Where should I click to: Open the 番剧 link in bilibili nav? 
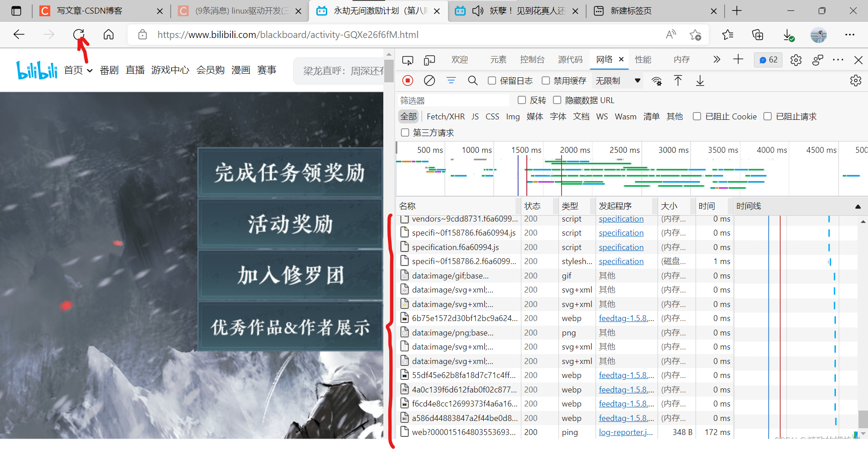109,70
